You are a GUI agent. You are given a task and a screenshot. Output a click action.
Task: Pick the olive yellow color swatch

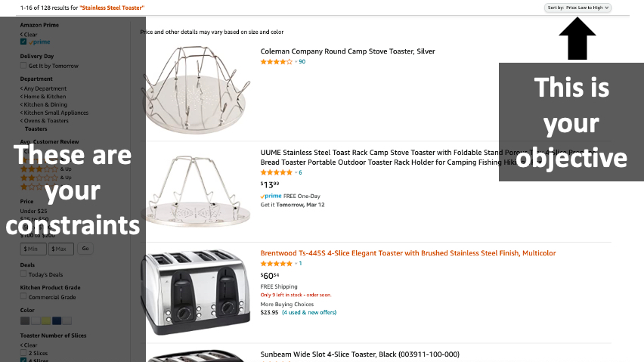click(46, 320)
